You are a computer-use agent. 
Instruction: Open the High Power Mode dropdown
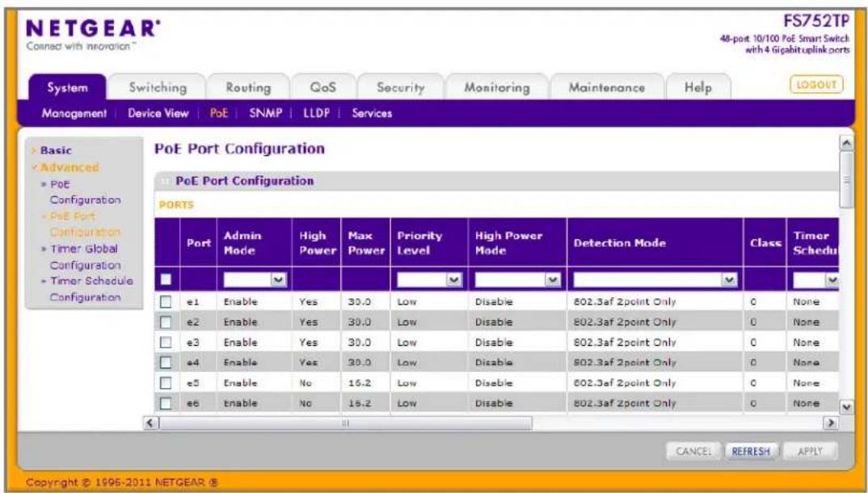point(517,280)
